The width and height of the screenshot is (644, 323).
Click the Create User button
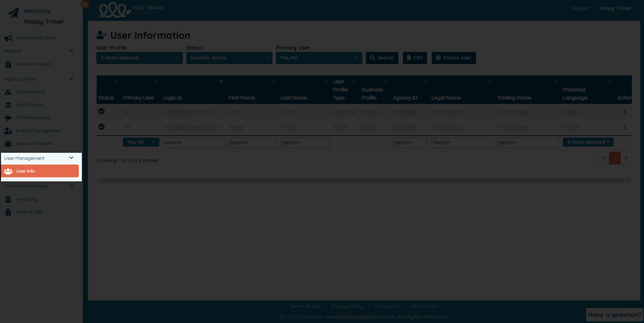coord(453,58)
